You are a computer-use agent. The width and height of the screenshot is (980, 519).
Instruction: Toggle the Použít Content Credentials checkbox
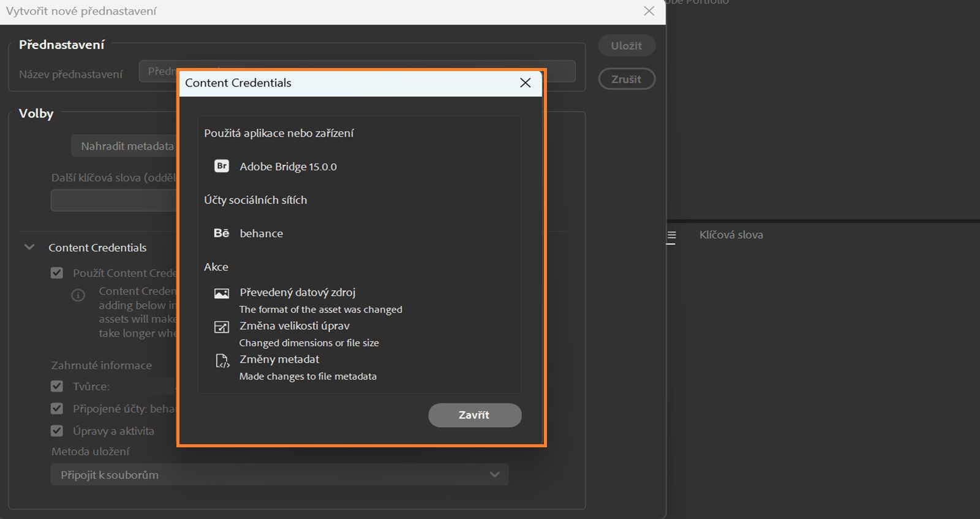click(57, 273)
